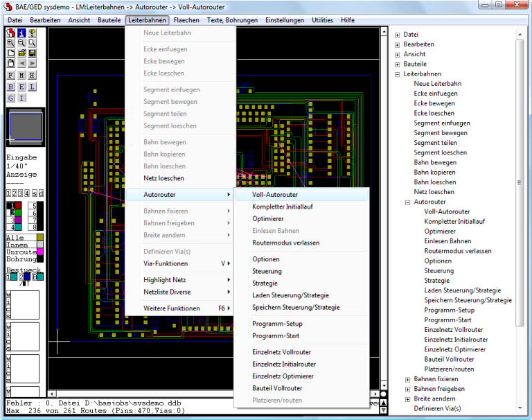Click the blue L toolbar button

point(32,87)
